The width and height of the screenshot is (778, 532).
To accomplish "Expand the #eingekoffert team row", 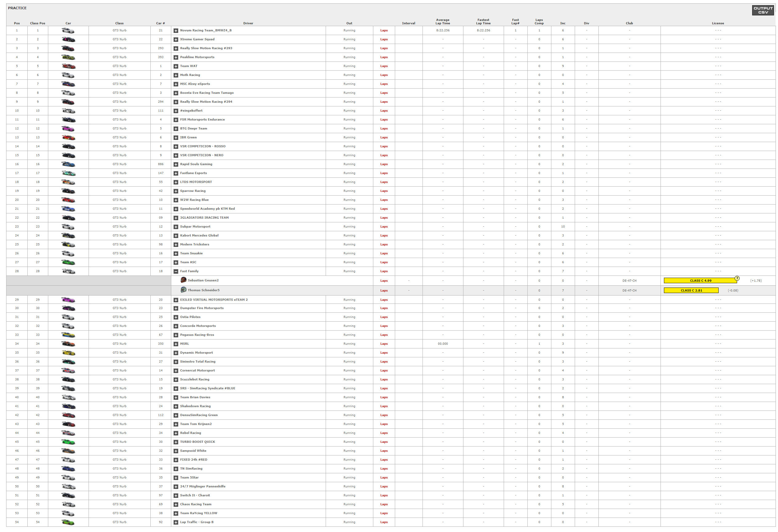I will coord(176,111).
